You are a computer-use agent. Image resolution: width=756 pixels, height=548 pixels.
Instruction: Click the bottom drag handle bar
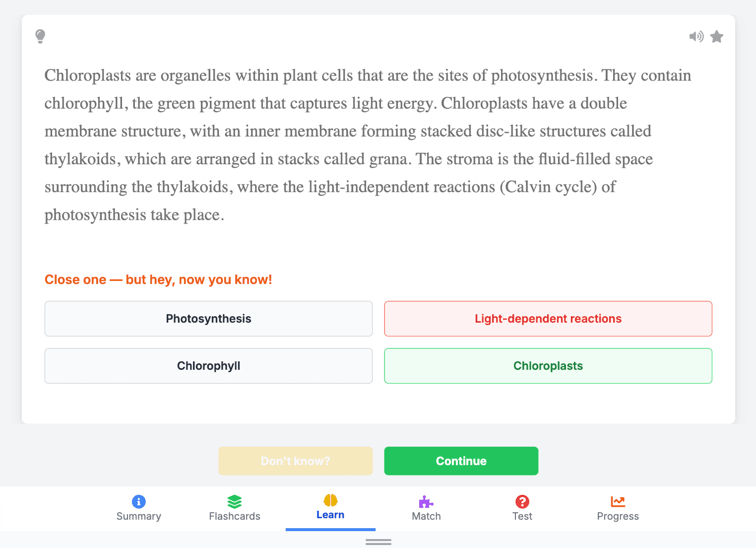[378, 542]
